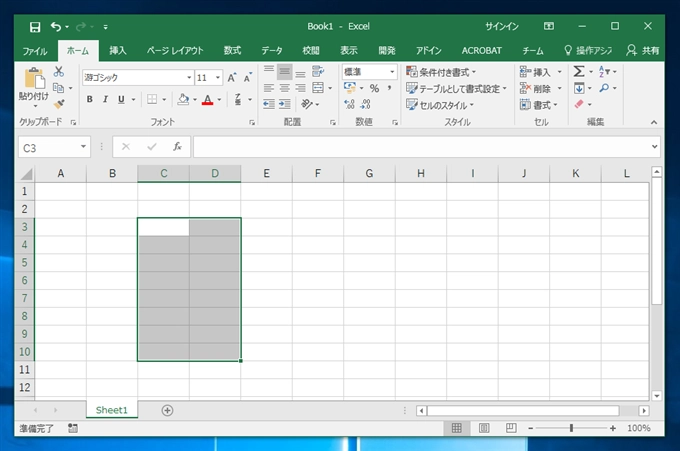Click the Insert Function fx icon
This screenshot has width=680, height=451.
[x=177, y=147]
